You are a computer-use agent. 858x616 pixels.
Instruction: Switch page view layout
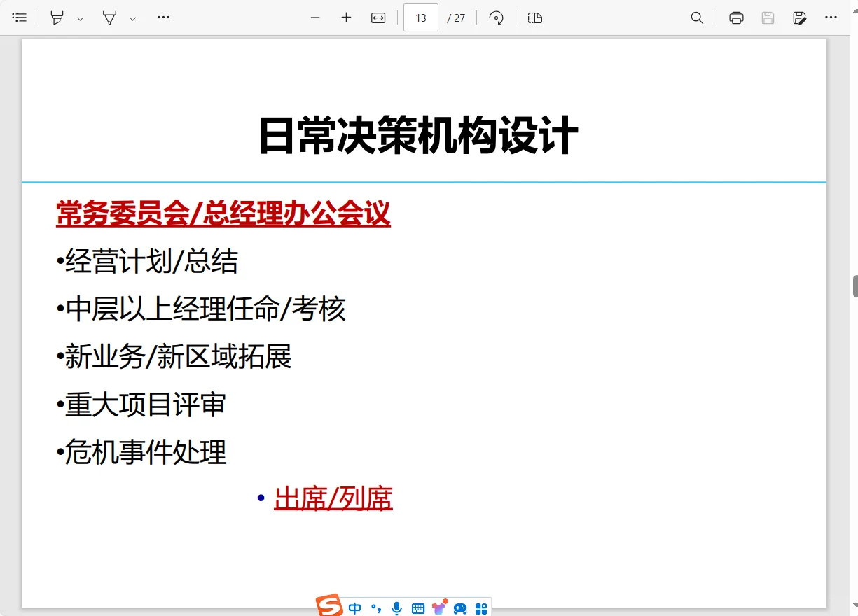pyautogui.click(x=535, y=17)
